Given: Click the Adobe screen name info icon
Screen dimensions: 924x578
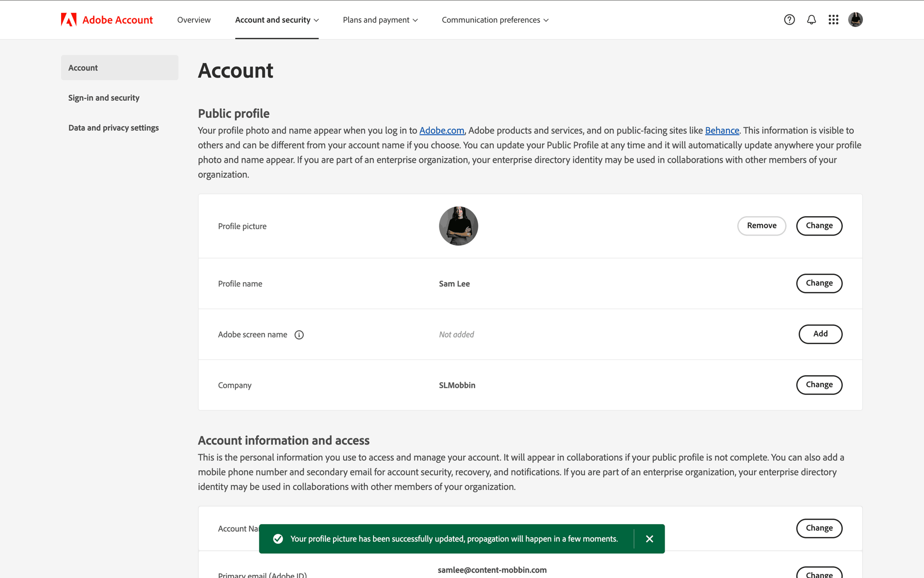Looking at the screenshot, I should (x=299, y=335).
